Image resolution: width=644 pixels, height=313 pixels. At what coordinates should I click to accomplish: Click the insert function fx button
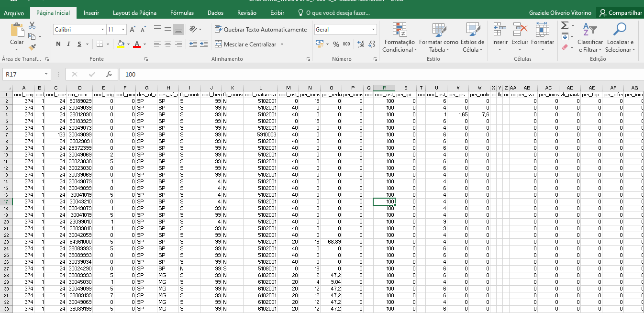click(x=109, y=74)
